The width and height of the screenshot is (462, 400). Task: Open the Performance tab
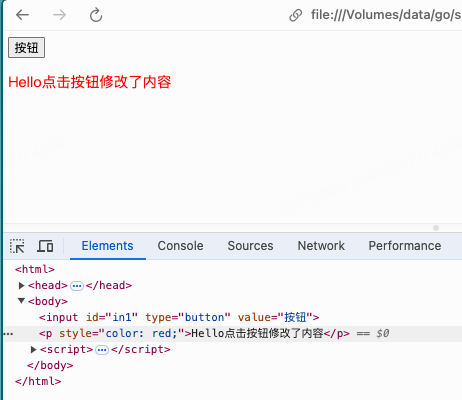[x=405, y=246]
